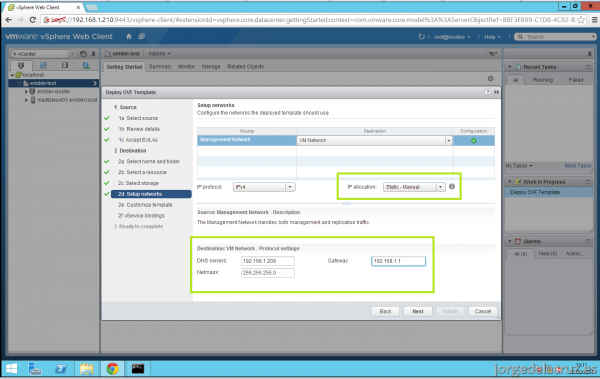Open the Chrome menu button

click(x=595, y=20)
